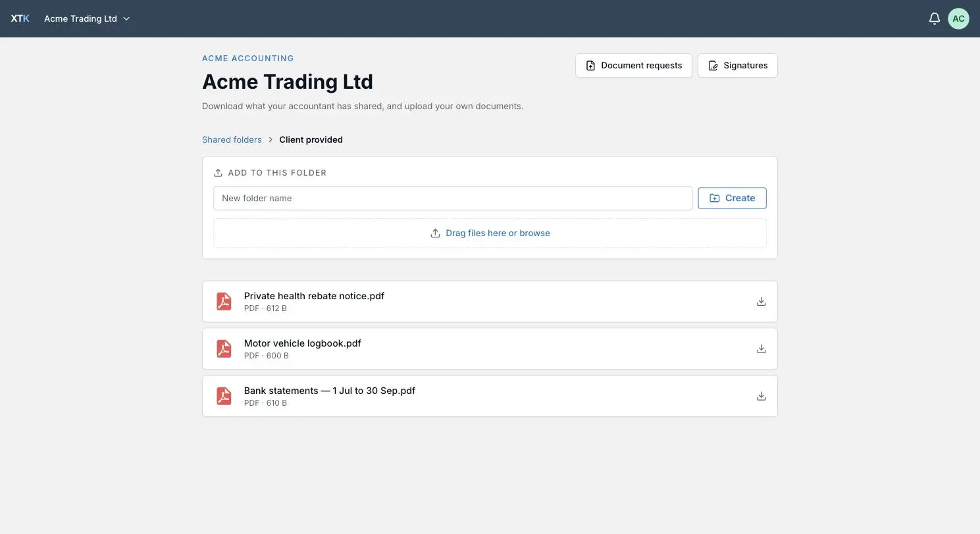The width and height of the screenshot is (980, 534).
Task: Download Bank statements 1 Jul to 30 Sep.pdf
Action: pyautogui.click(x=761, y=396)
